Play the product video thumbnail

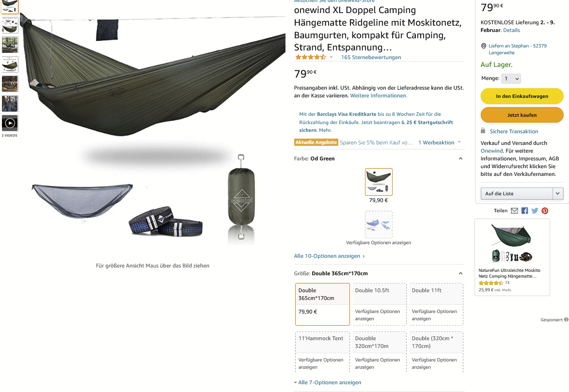pyautogui.click(x=10, y=123)
